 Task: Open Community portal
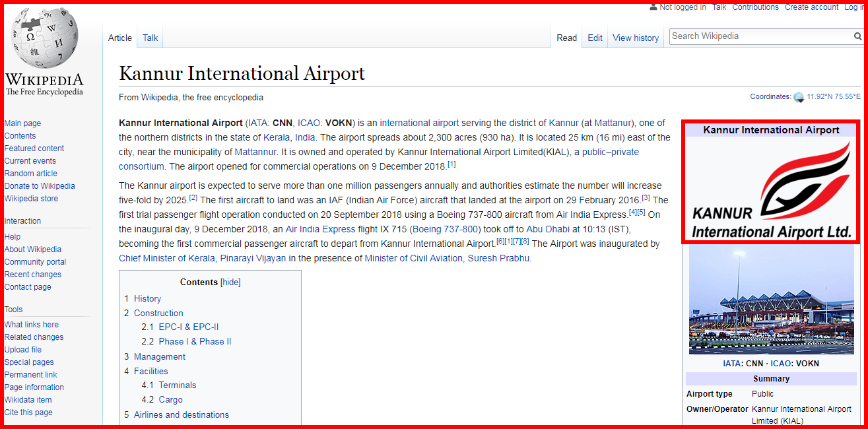35,262
